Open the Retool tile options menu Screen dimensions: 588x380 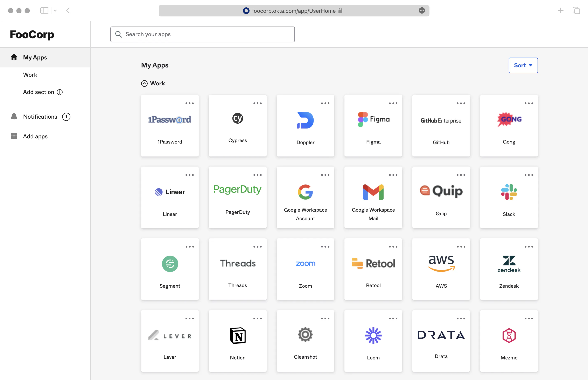click(393, 247)
